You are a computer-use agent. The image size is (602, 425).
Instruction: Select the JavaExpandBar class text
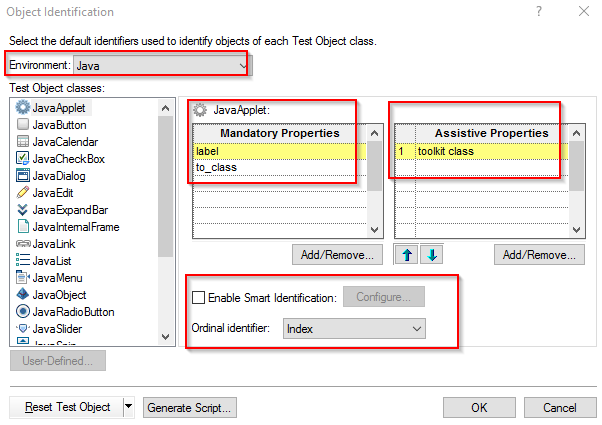70,210
